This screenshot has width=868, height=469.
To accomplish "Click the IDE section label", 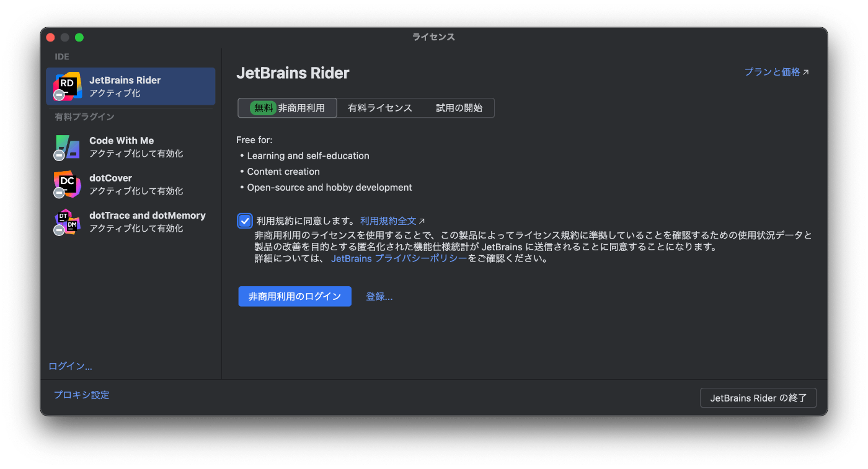I will [x=62, y=56].
